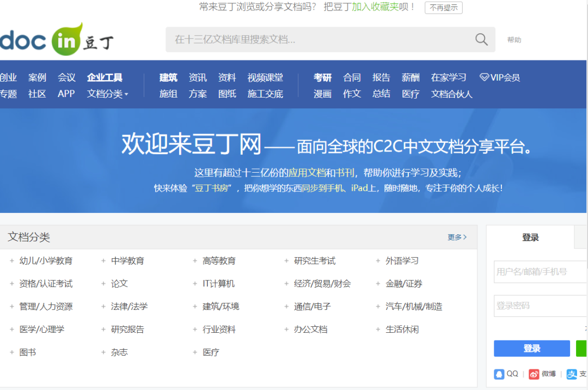Open the 杂志 category
The height and width of the screenshot is (390, 588).
pos(119,352)
